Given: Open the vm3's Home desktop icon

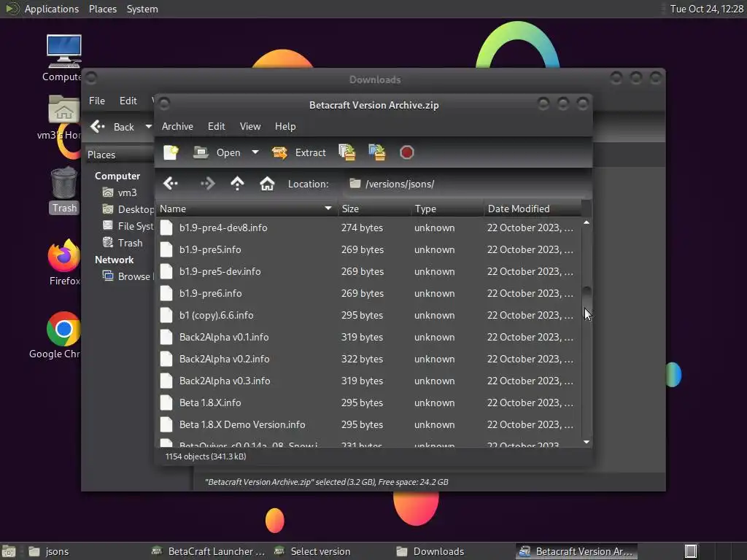Looking at the screenshot, I should click(62, 117).
